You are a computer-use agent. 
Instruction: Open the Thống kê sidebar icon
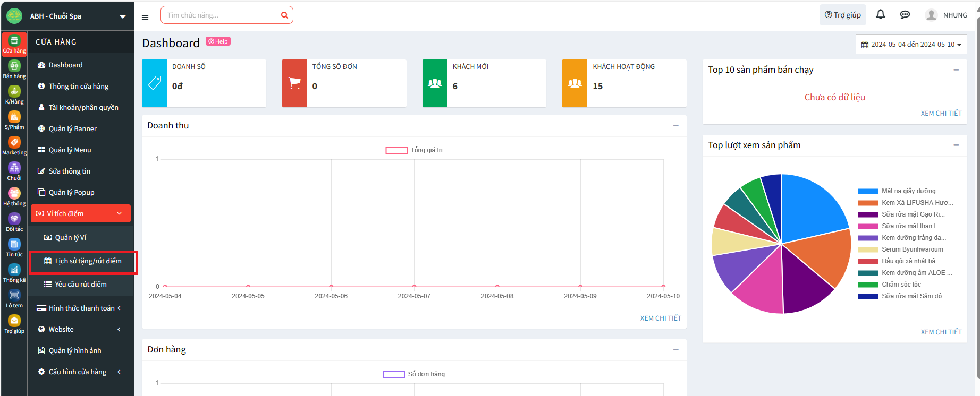[14, 273]
